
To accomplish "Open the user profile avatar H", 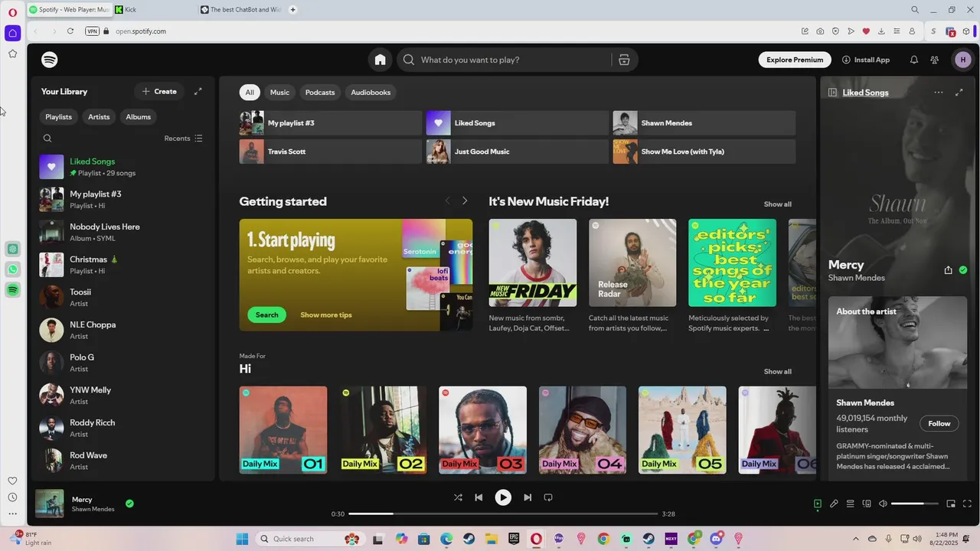I will coord(962,60).
